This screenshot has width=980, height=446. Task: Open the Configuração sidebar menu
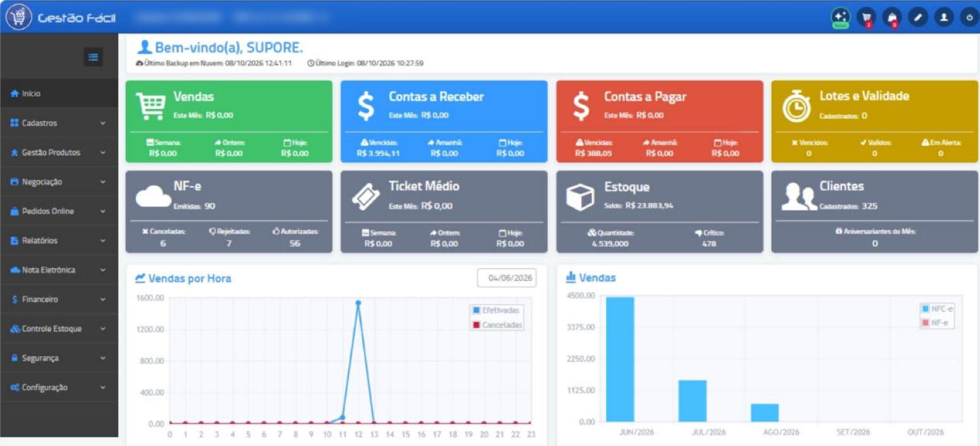[59, 387]
